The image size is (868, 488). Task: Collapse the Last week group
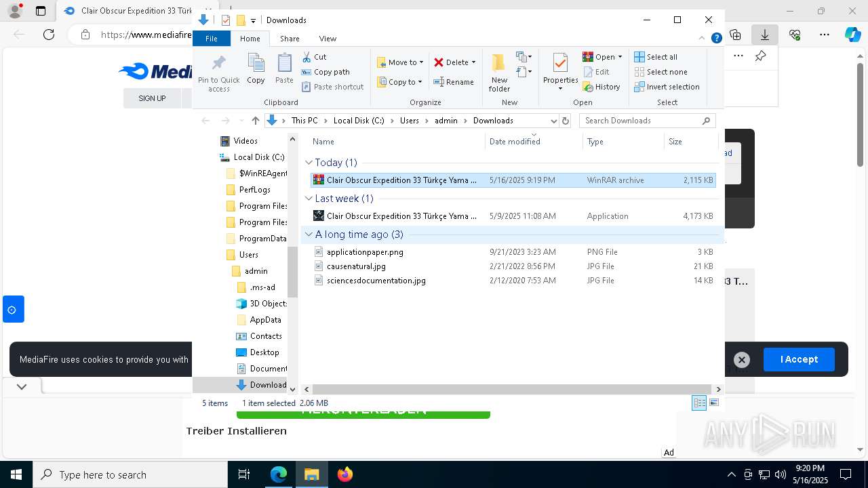(309, 199)
